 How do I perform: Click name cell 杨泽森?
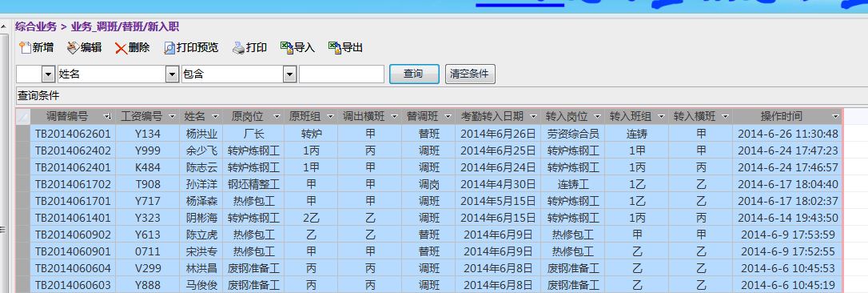(201, 201)
